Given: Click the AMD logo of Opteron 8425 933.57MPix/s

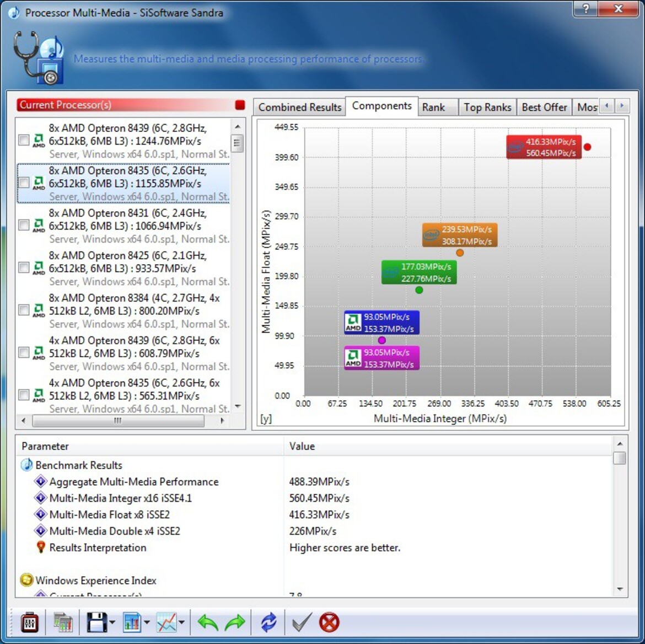Looking at the screenshot, I should tap(39, 267).
